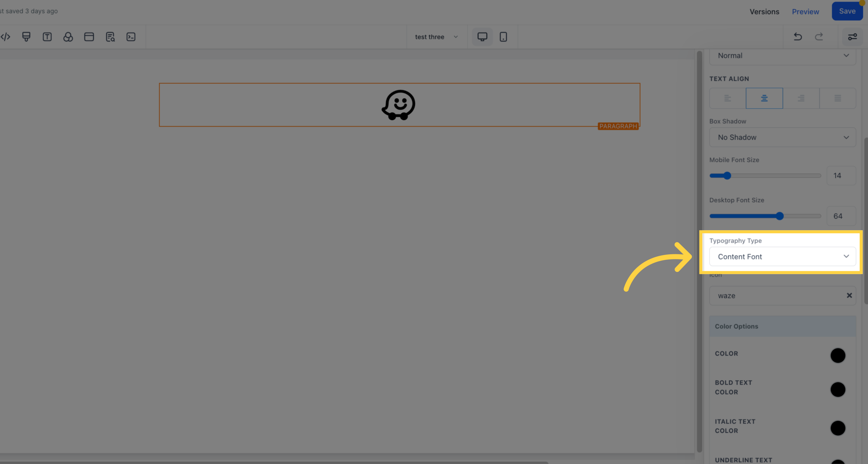The width and height of the screenshot is (868, 464).
Task: Select the mobile device preview icon
Action: click(x=503, y=37)
